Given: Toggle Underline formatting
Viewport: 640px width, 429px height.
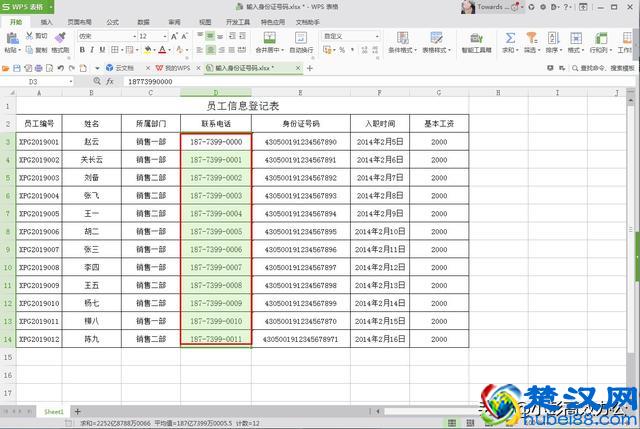Looking at the screenshot, I should coord(102,50).
